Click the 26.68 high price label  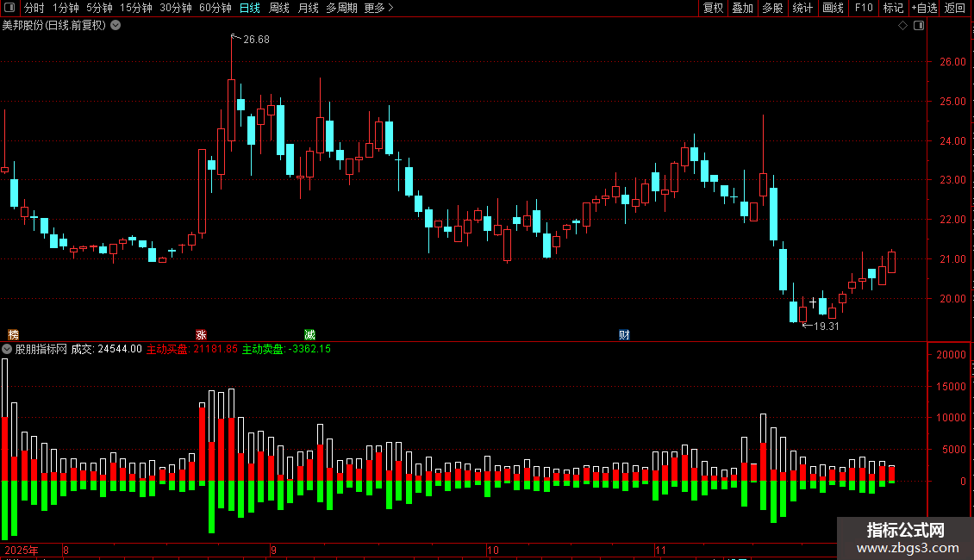[x=256, y=39]
